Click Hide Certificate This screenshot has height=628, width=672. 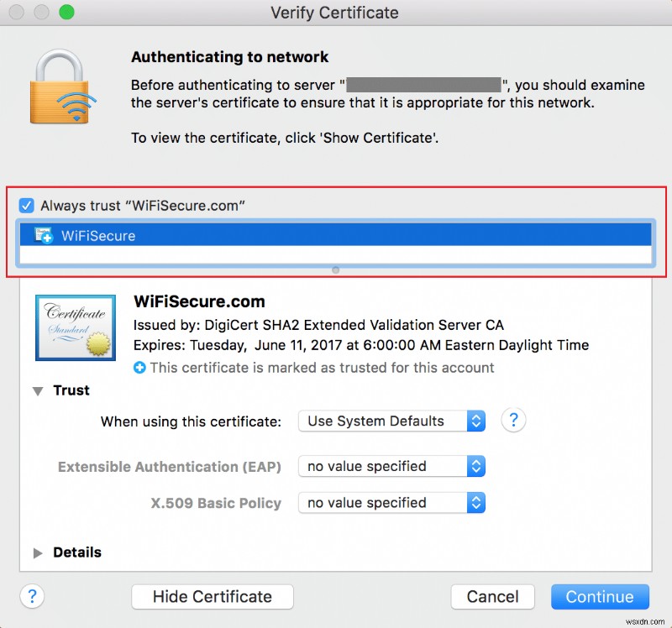pos(212,596)
